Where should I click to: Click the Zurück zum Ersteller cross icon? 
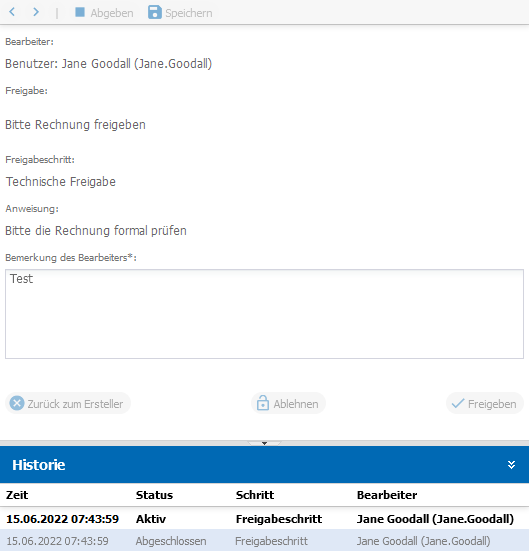click(x=17, y=403)
